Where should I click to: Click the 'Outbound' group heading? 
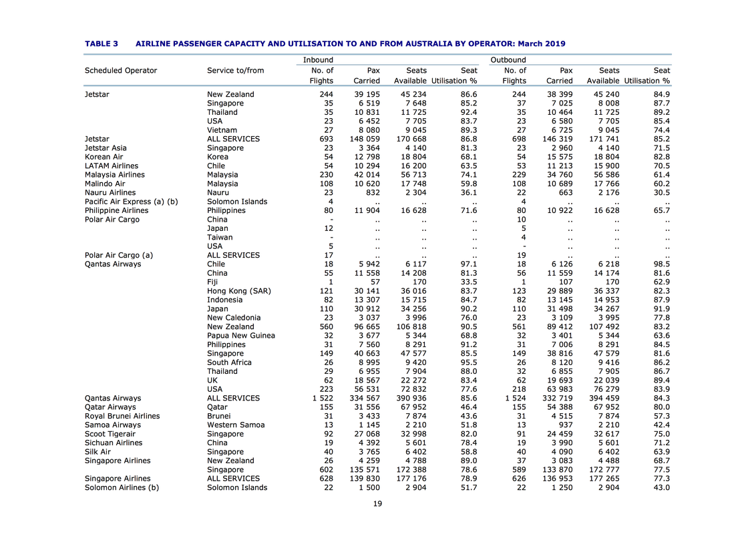[508, 60]
